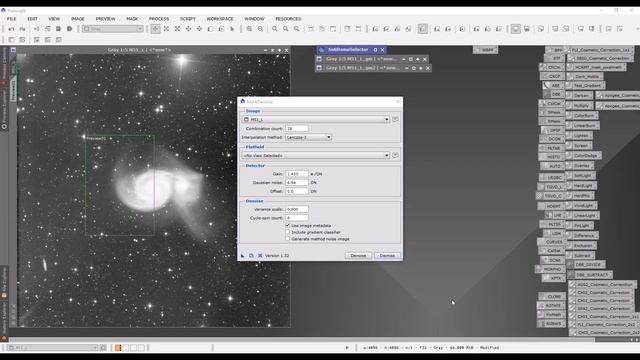Activate the selected cursor mode toolbar button
Image resolution: width=640 pixels, height=360 pixels.
tap(156, 29)
